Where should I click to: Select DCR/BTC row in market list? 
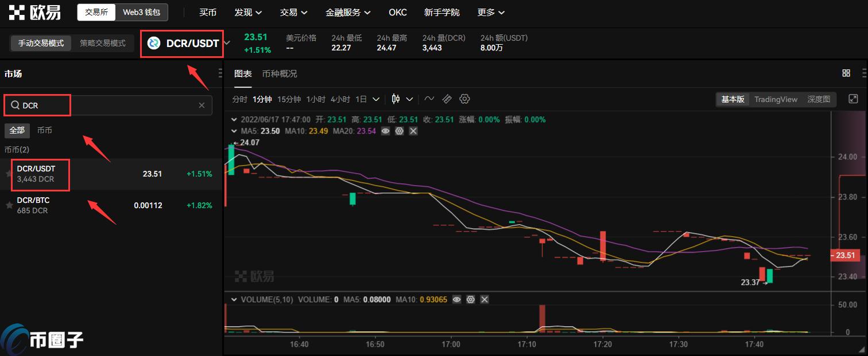(111, 206)
